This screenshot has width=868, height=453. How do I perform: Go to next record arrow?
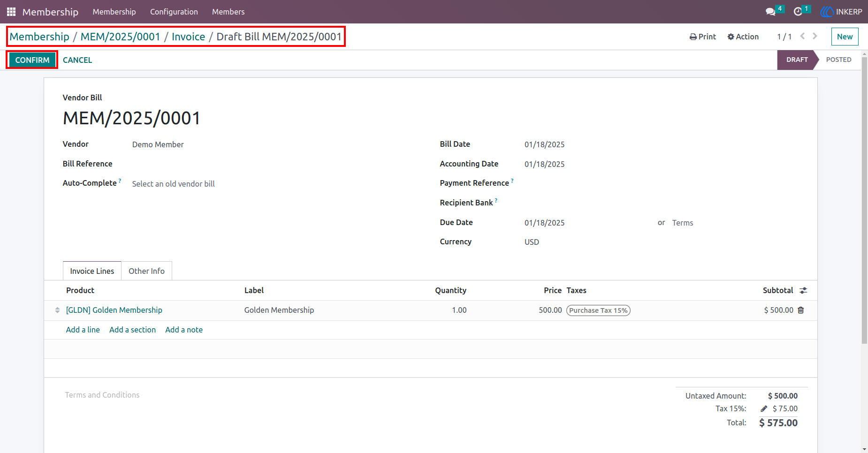[815, 36]
